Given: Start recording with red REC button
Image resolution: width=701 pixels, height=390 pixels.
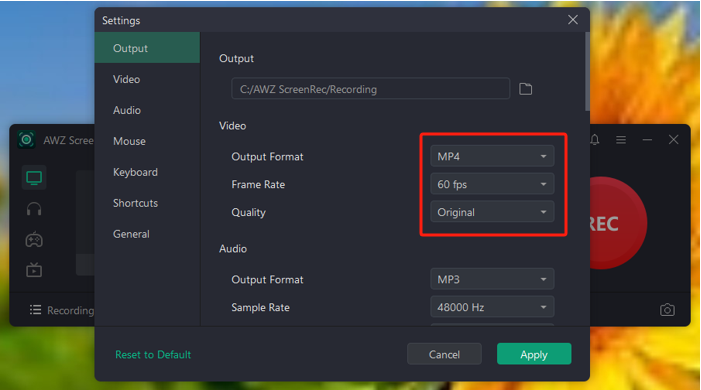Looking at the screenshot, I should click(x=618, y=223).
